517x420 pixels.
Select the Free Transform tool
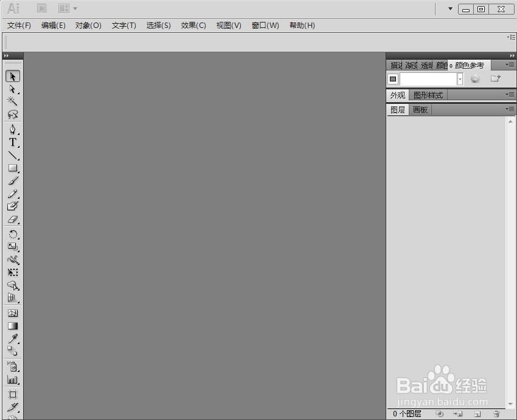(13, 272)
